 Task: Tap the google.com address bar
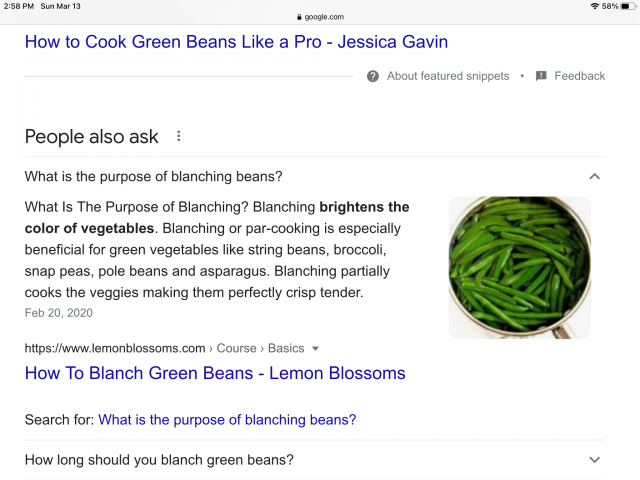(320, 17)
